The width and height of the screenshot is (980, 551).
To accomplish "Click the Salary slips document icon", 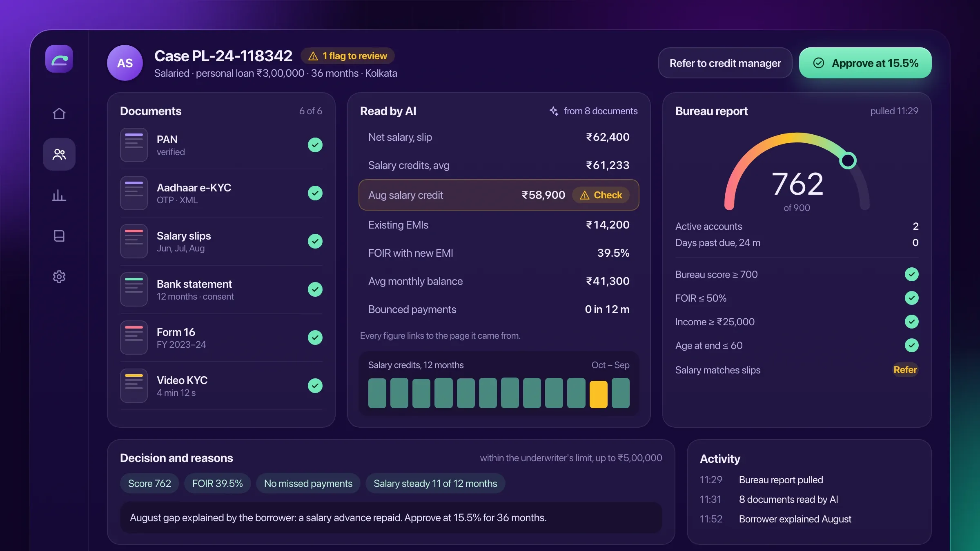I will point(134,241).
